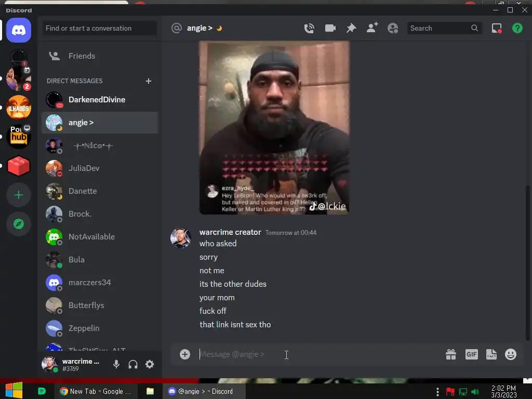Open File Explorer from taskbar

click(x=150, y=391)
